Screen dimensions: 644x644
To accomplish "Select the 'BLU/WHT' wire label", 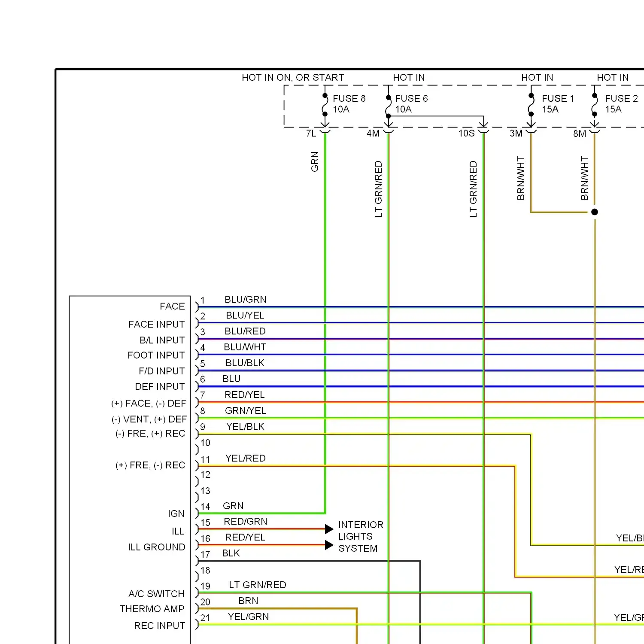I will pyautogui.click(x=245, y=347).
